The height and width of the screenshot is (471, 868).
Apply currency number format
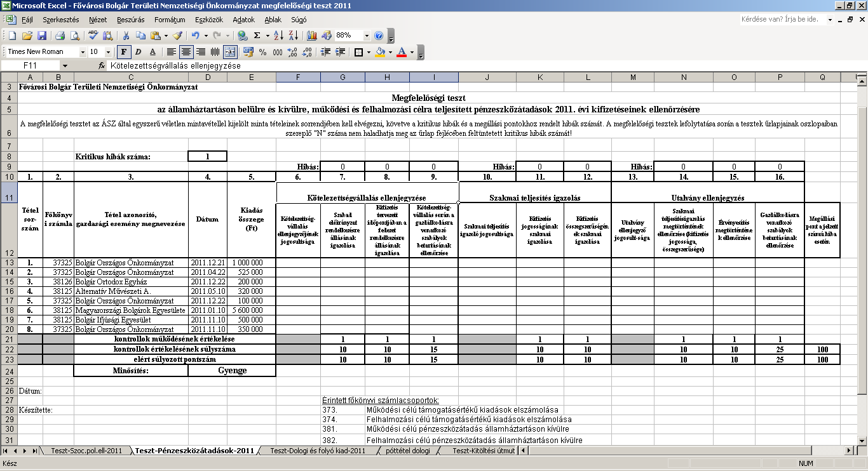248,52
